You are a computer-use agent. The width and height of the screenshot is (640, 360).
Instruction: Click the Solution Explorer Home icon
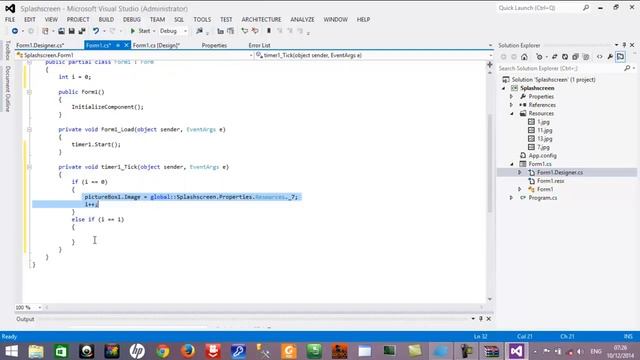tap(524, 57)
